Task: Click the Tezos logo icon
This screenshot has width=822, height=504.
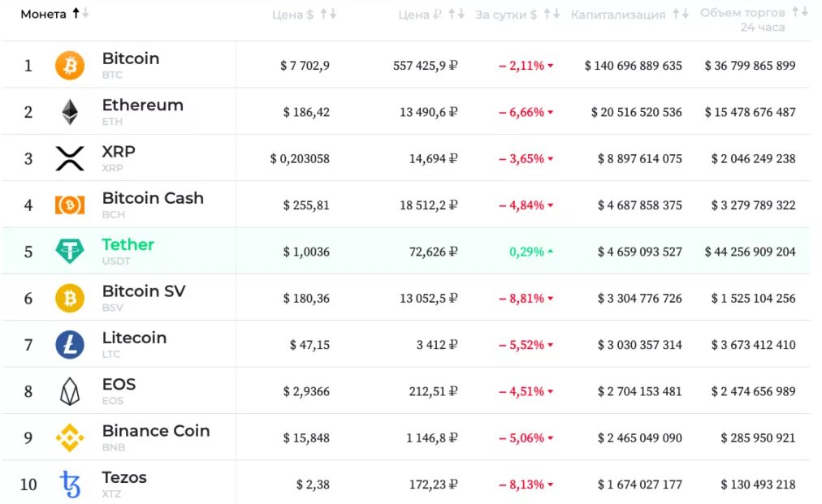Action: coord(70,485)
